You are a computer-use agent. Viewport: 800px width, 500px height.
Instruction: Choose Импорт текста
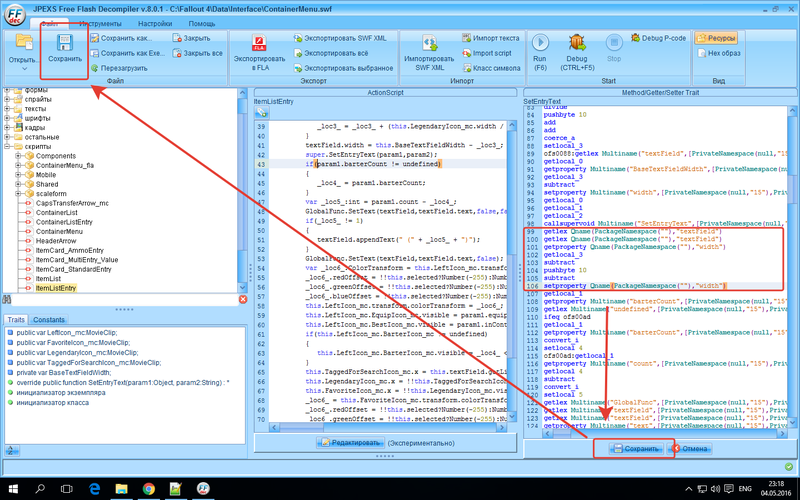(x=490, y=38)
